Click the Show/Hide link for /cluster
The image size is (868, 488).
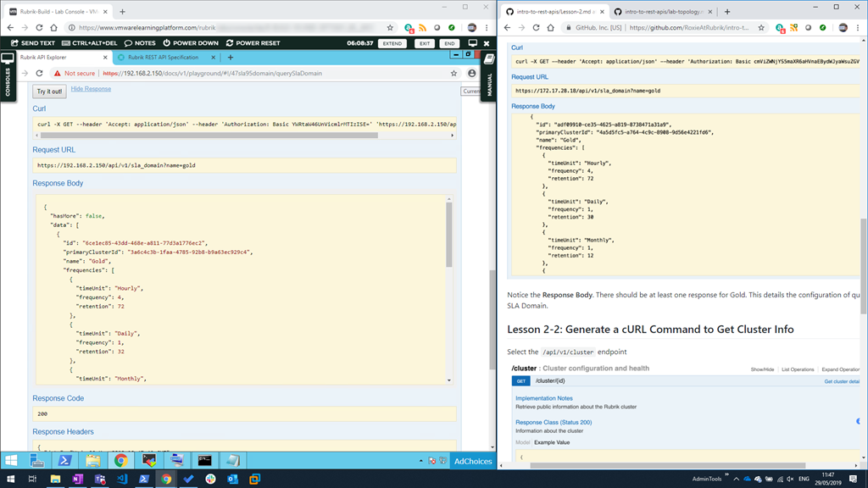click(x=762, y=369)
